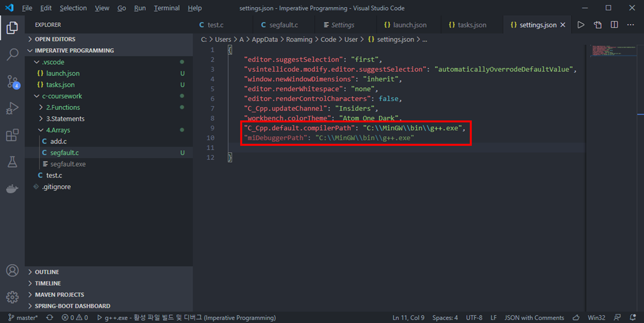Open the Run menu

pyautogui.click(x=140, y=8)
